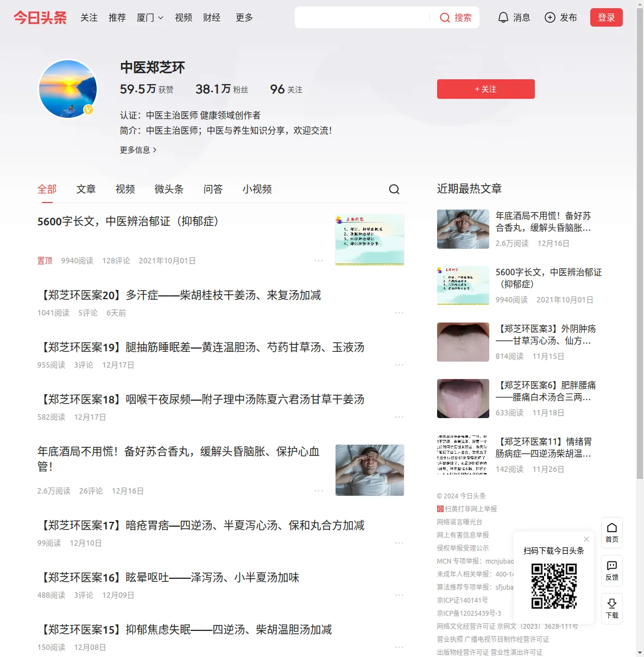Click the 96 关注 following count
Image resolution: width=644 pixels, height=657 pixels.
[x=286, y=89]
